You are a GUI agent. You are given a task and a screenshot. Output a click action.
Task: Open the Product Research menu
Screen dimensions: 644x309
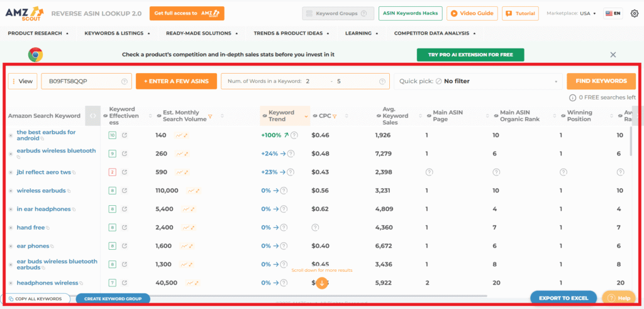tap(38, 33)
